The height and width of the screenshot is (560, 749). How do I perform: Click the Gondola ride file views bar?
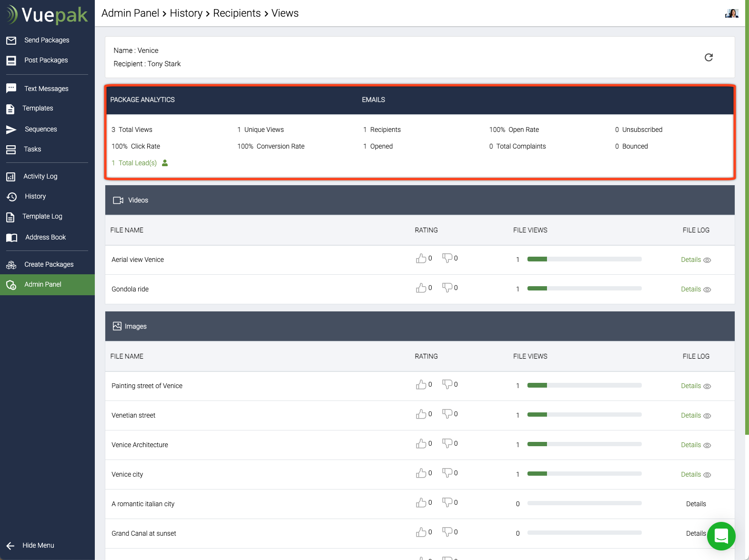click(584, 289)
